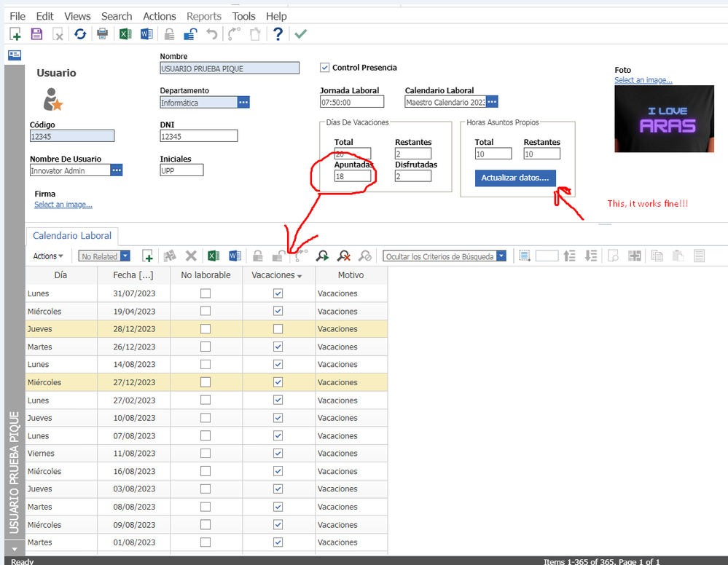The height and width of the screenshot is (565, 728).
Task: Open the Nombre De Usuario picker ellipsis button
Action: [x=117, y=170]
